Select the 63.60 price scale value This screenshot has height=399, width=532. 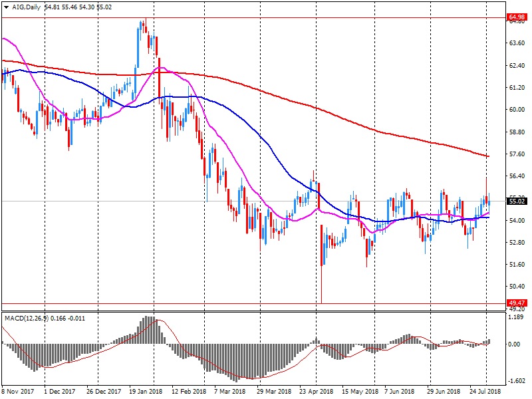[x=517, y=43]
